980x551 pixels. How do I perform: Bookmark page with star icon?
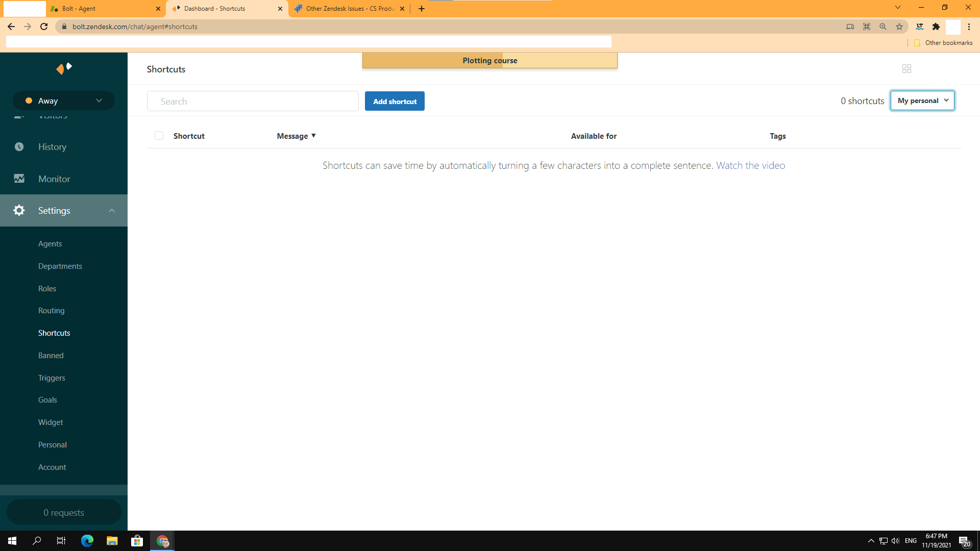pos(899,27)
